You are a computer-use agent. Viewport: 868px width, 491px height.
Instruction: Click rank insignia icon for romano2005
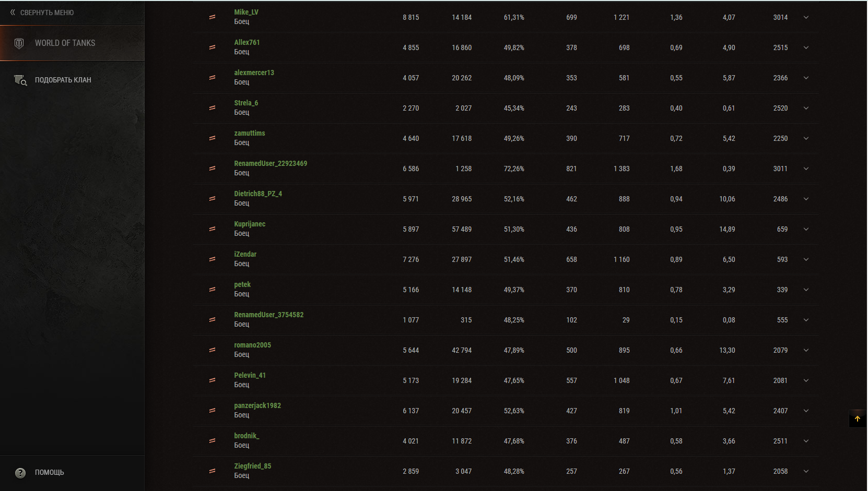pyautogui.click(x=212, y=350)
